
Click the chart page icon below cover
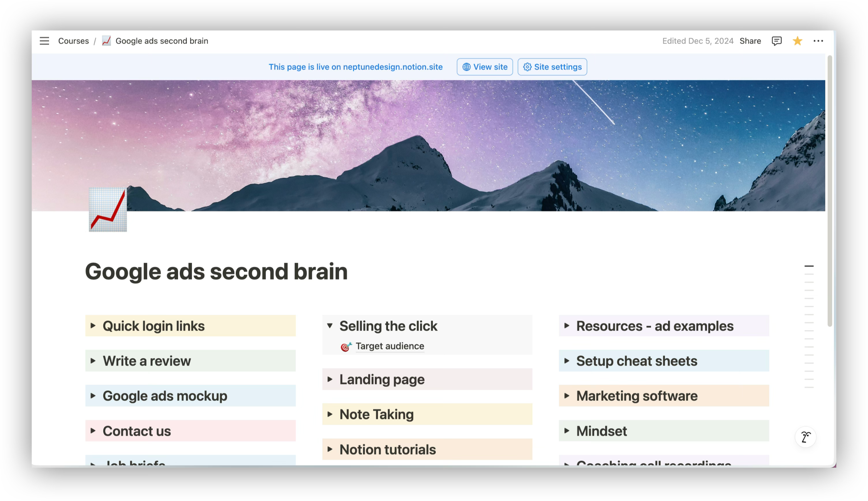[108, 210]
